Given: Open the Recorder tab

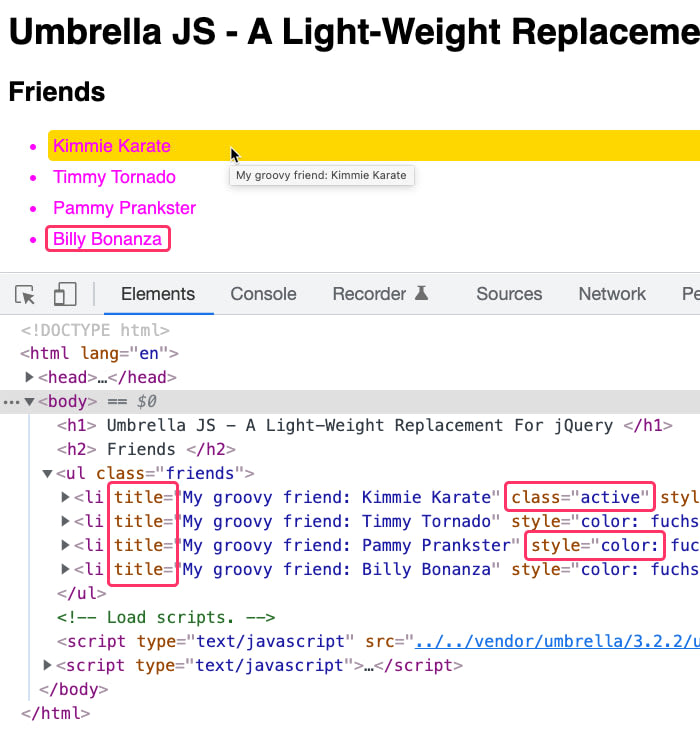Looking at the screenshot, I should 369,294.
